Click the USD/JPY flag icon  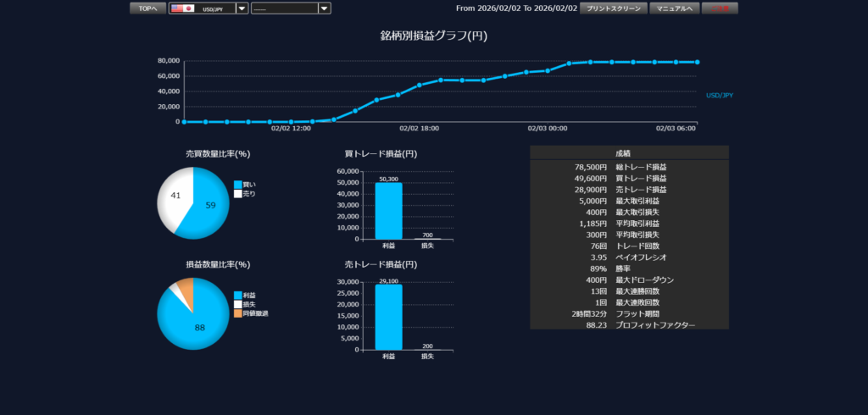point(181,8)
